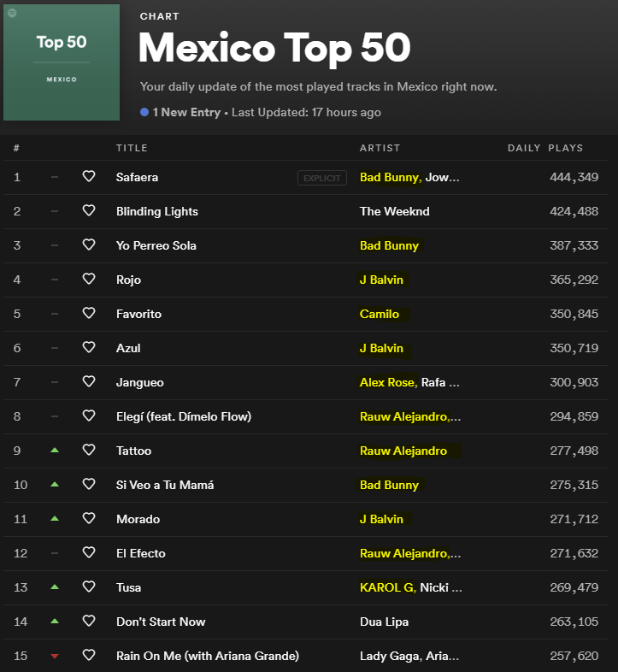Click the # column header
The width and height of the screenshot is (618, 672).
pyautogui.click(x=16, y=148)
